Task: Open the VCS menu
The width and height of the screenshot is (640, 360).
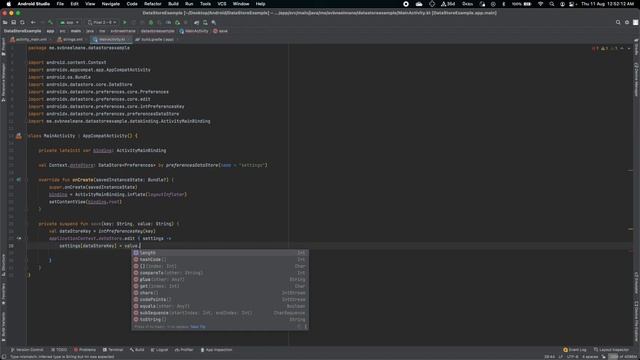Action: click(x=222, y=4)
